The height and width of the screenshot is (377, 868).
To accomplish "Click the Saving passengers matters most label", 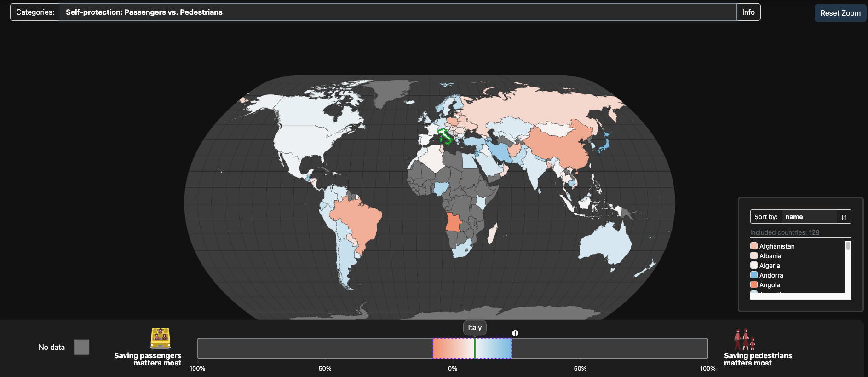I will [x=148, y=359].
